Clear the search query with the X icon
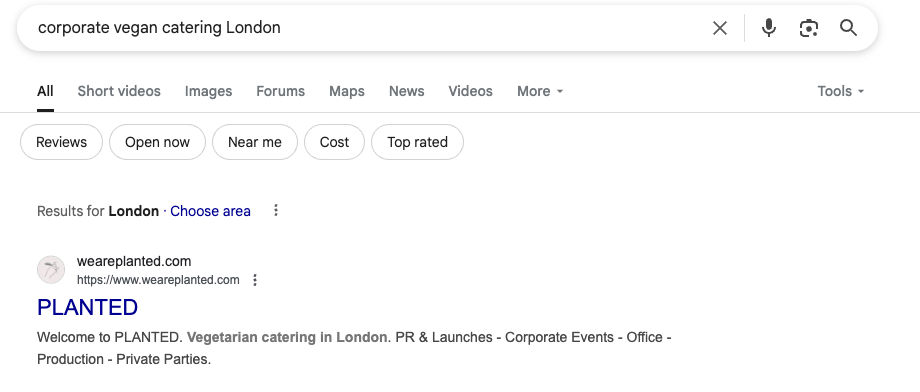Image resolution: width=920 pixels, height=392 pixels. [719, 28]
